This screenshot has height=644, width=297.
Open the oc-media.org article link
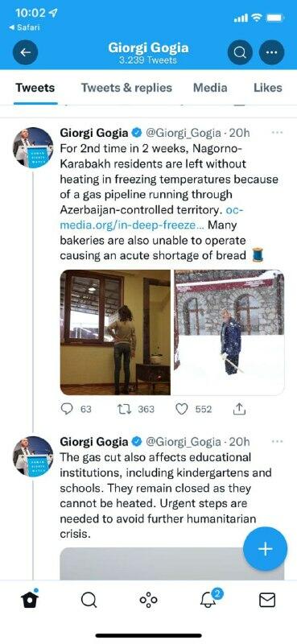[x=151, y=217]
